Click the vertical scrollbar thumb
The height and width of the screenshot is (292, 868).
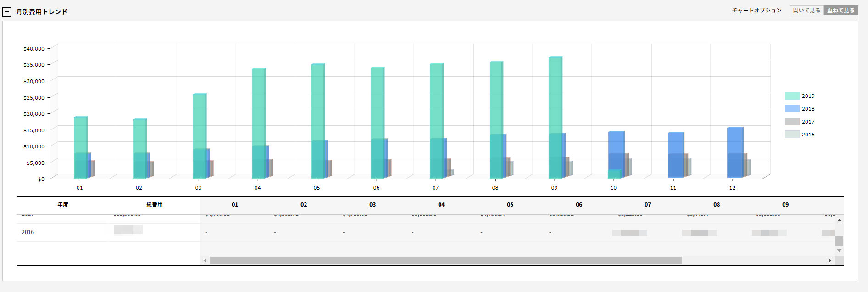(x=839, y=241)
